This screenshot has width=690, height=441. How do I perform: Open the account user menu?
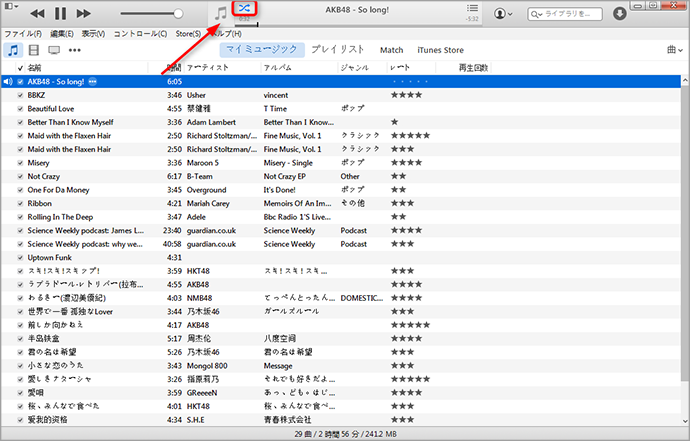click(x=503, y=14)
